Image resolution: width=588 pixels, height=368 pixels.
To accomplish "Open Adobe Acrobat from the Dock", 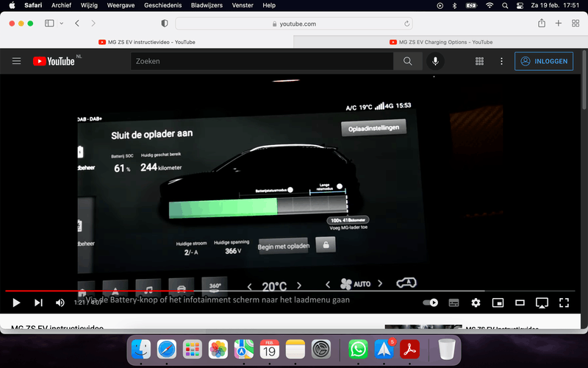I will [x=409, y=350].
